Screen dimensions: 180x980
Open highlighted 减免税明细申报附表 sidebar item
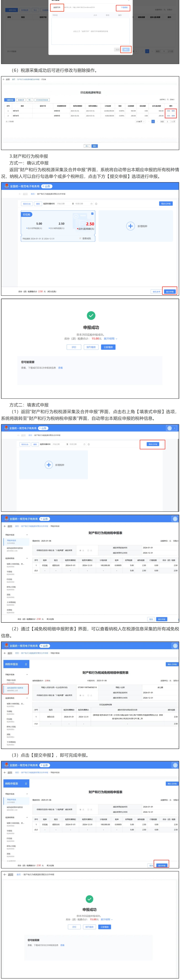pos(15,689)
